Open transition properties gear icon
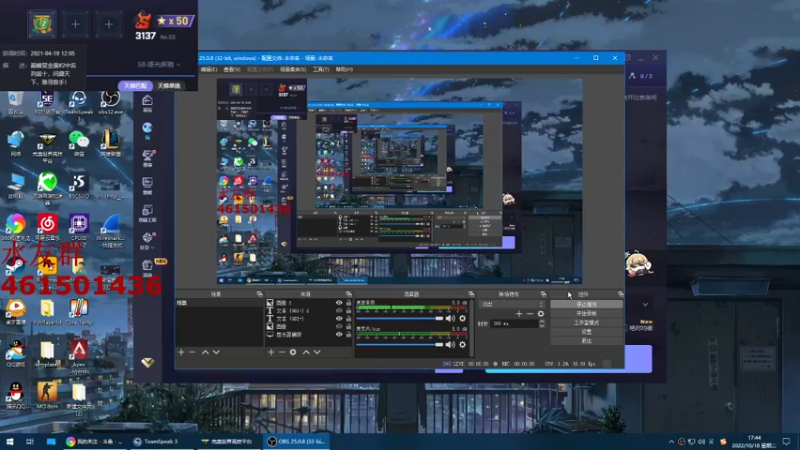Viewport: 800px width, 450px height. click(x=541, y=314)
